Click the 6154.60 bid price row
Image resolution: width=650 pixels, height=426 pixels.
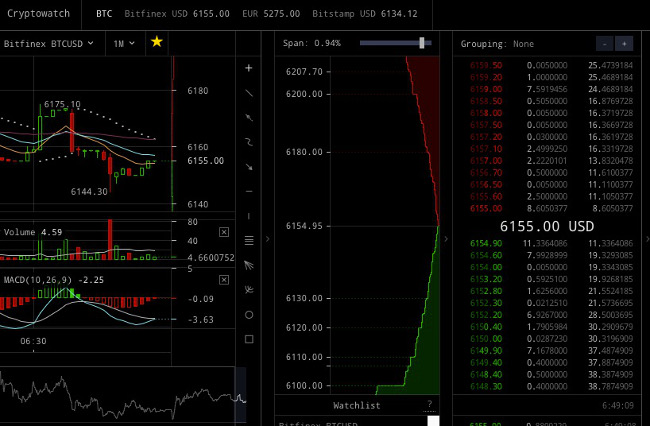tap(551, 255)
